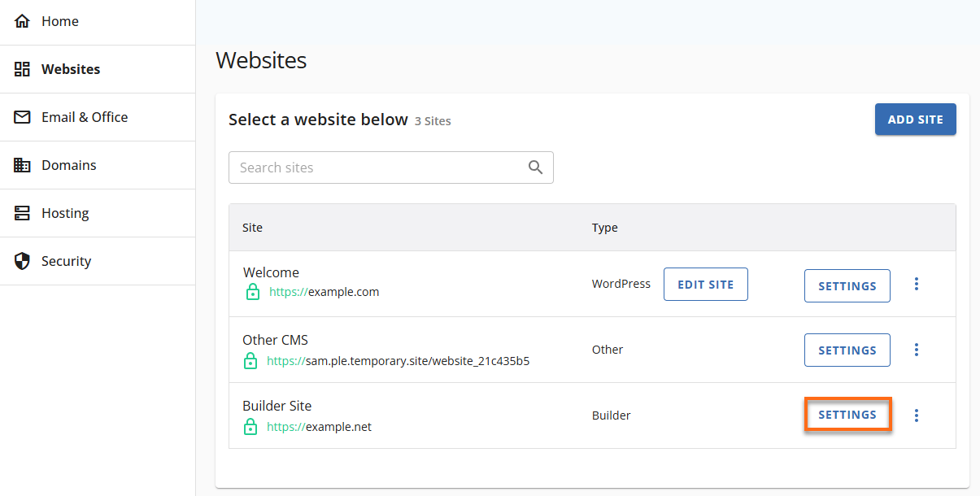Screen dimensions: 980x496
Task: Click EDIT SITE for Welcome site
Action: coord(706,285)
